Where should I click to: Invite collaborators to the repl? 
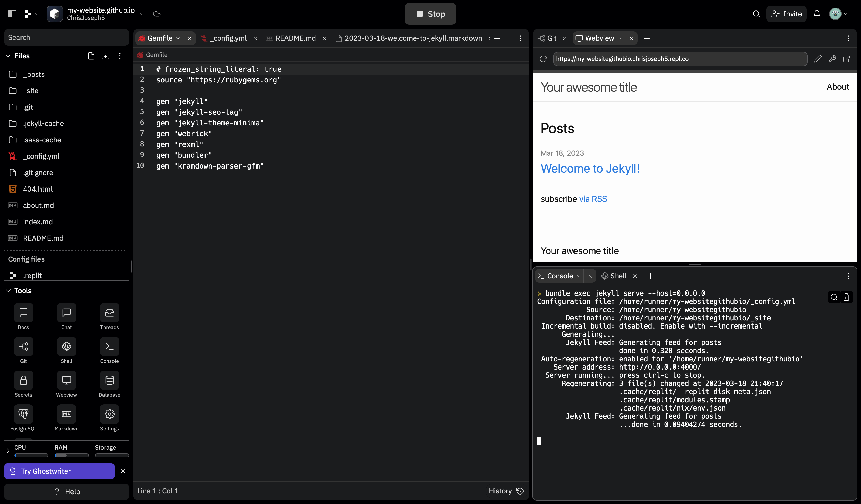point(786,14)
